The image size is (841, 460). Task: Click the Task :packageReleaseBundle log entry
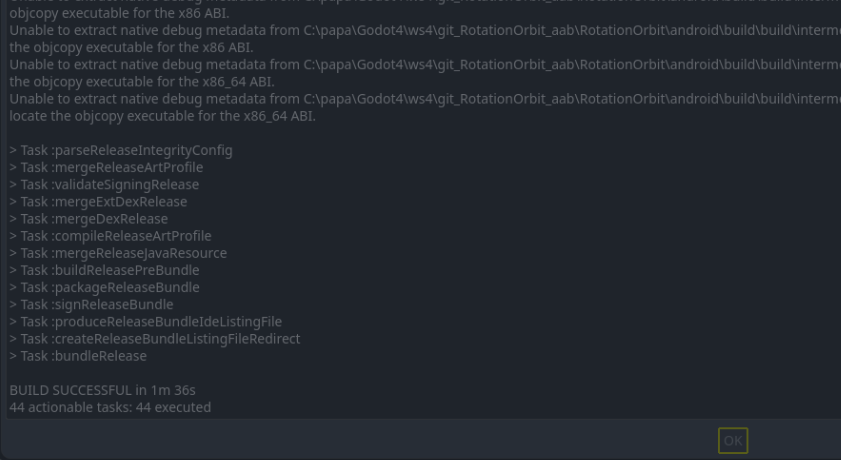pos(105,288)
